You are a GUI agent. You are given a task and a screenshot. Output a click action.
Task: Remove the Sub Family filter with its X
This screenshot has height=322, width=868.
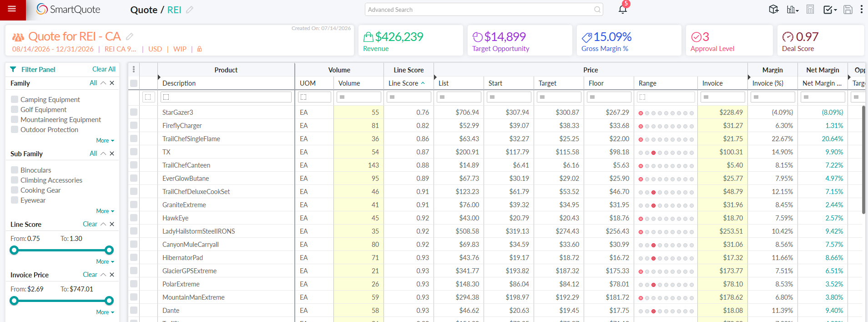pos(112,153)
